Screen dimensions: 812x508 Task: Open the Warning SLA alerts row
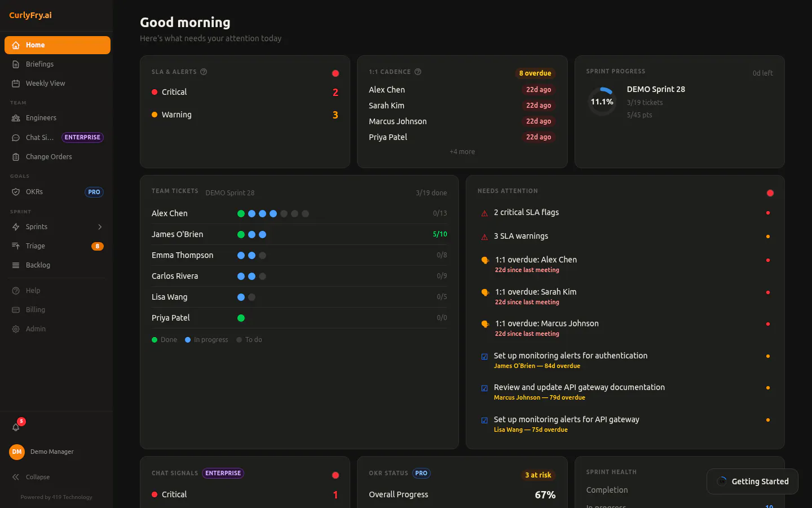[x=245, y=115]
